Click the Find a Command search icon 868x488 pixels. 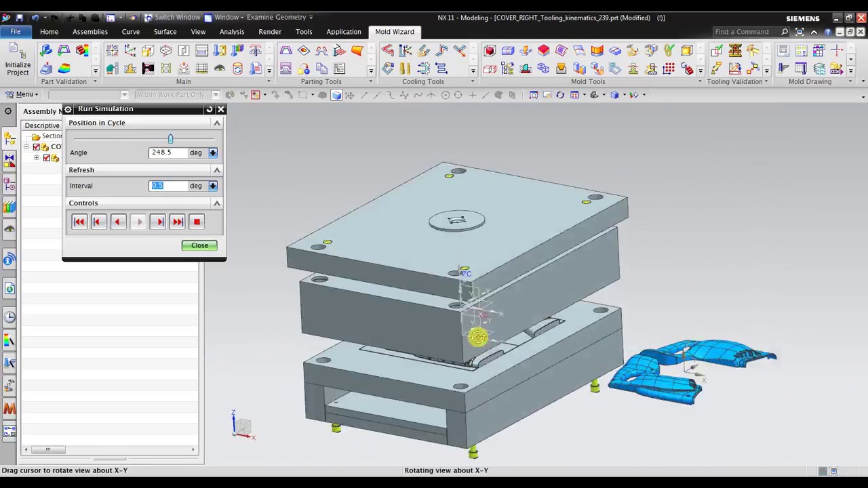click(x=785, y=32)
